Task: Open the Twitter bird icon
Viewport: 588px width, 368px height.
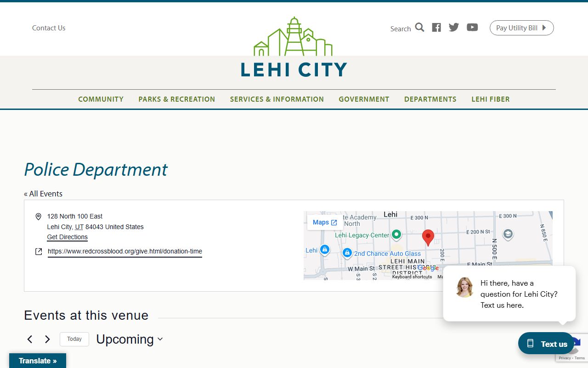Action: (x=454, y=28)
